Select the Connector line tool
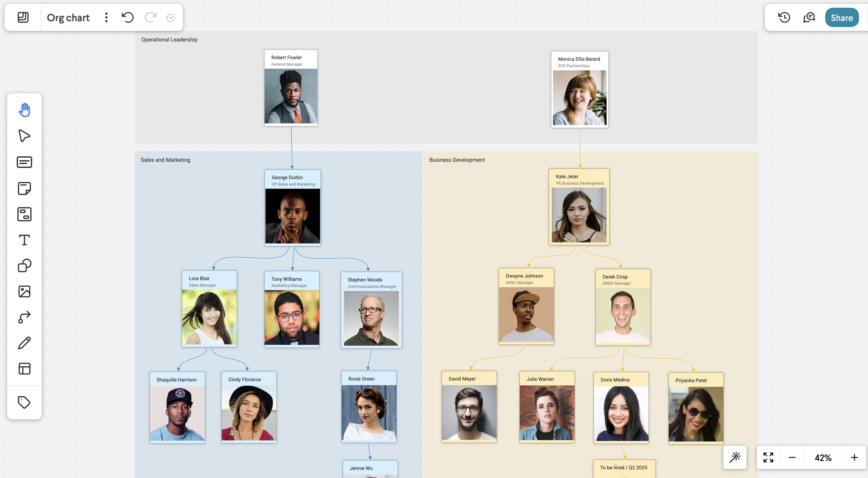868x478 pixels. (x=24, y=317)
